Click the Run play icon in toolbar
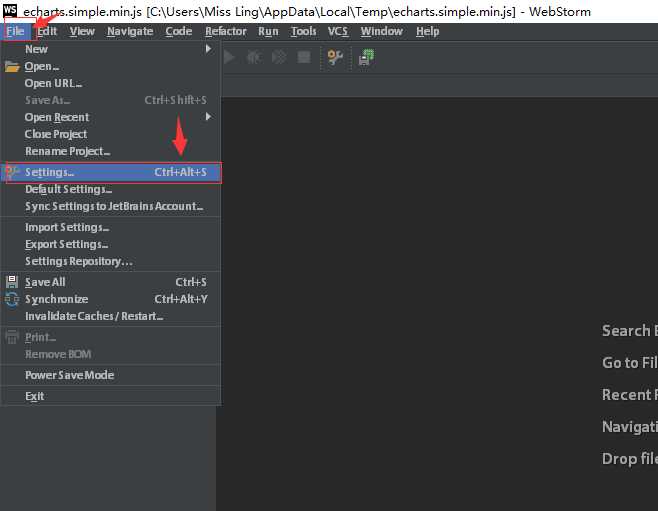The width and height of the screenshot is (658, 511). point(229,57)
